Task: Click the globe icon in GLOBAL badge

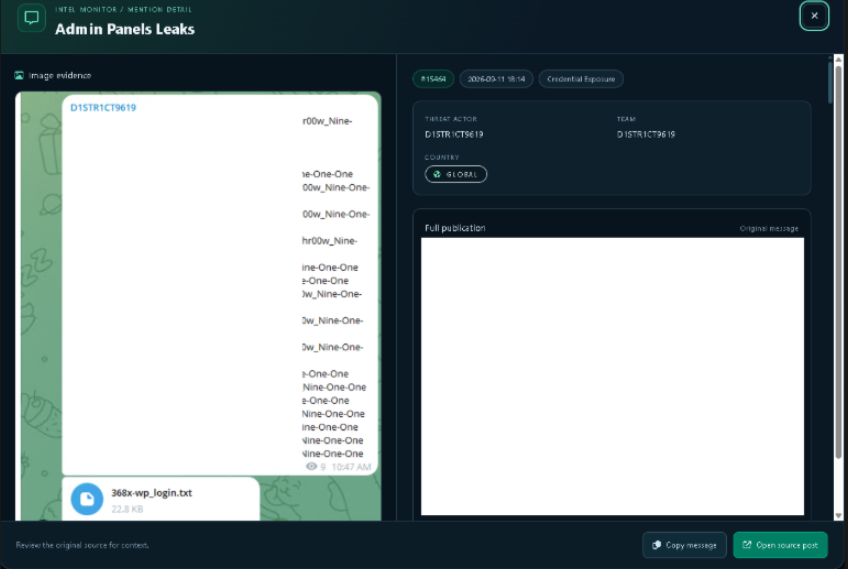Action: click(x=437, y=174)
